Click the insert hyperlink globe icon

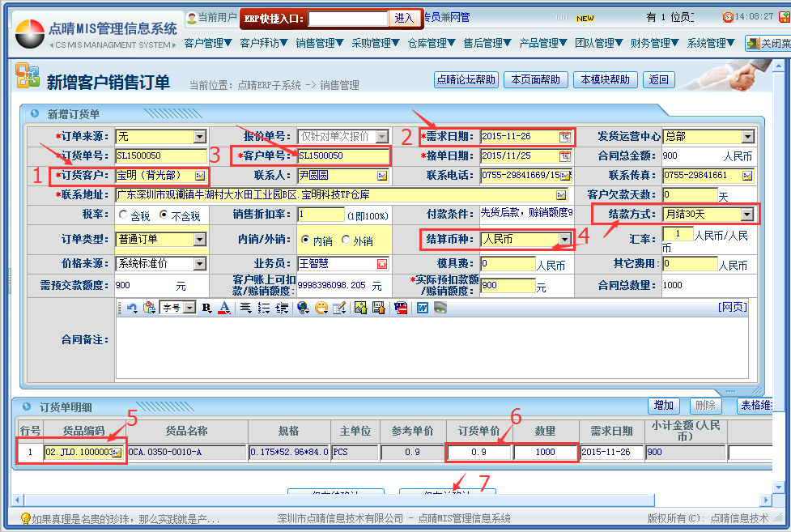tap(303, 308)
